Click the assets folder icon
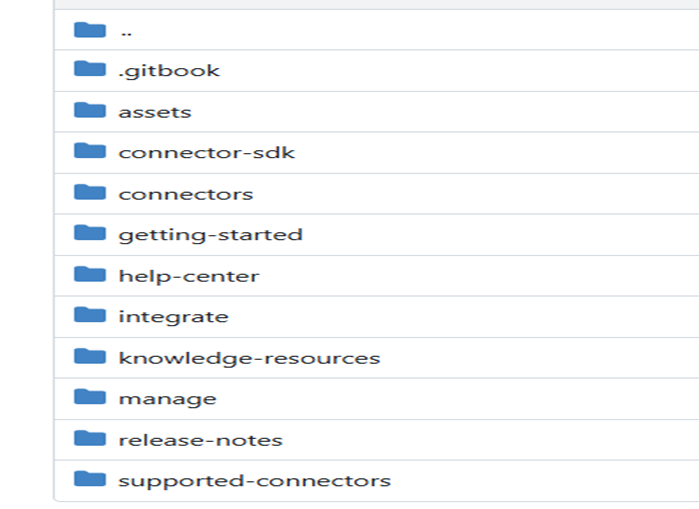 click(x=90, y=111)
